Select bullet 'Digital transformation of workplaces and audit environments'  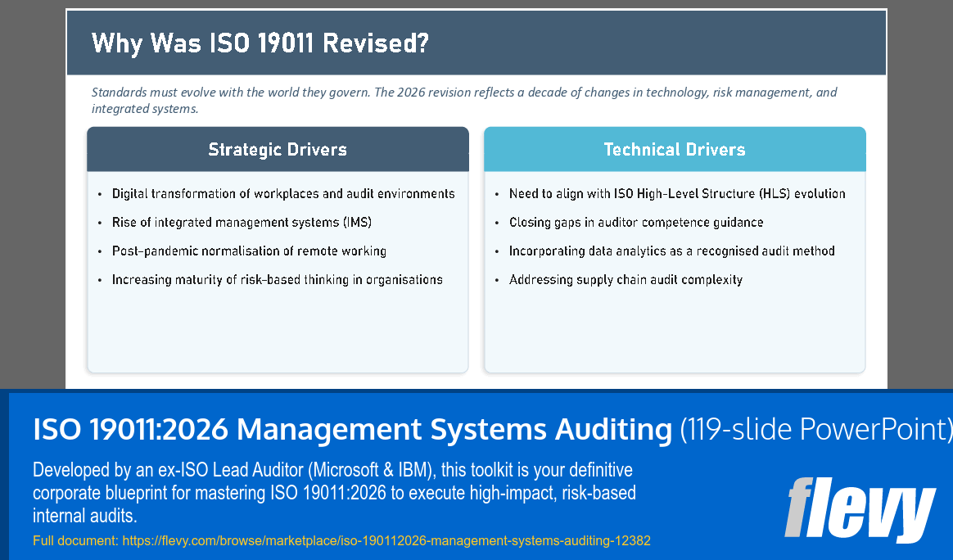pyautogui.click(x=283, y=193)
